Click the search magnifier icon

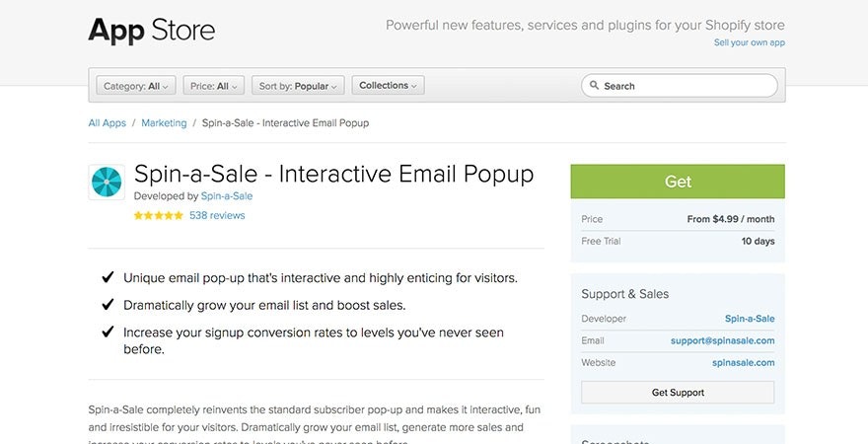(595, 86)
